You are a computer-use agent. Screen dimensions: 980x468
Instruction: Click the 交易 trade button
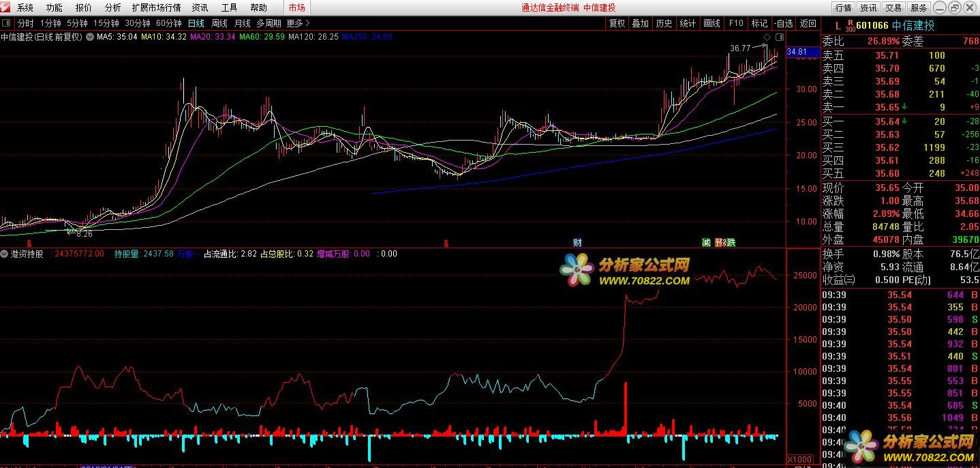pyautogui.click(x=893, y=8)
